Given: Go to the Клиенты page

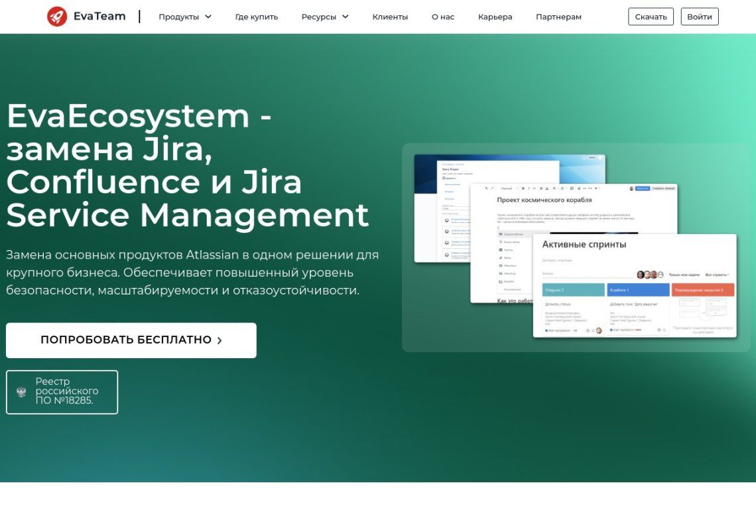Looking at the screenshot, I should point(390,17).
